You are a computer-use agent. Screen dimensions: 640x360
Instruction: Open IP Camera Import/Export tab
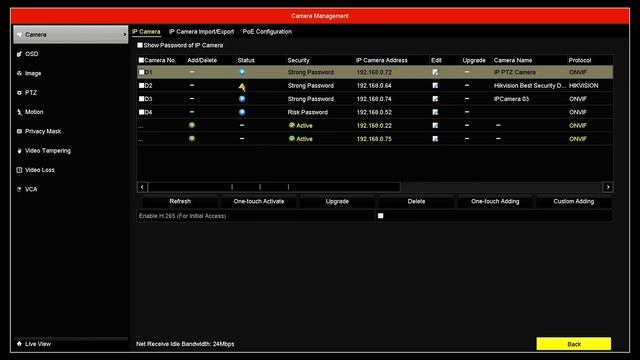tap(202, 31)
